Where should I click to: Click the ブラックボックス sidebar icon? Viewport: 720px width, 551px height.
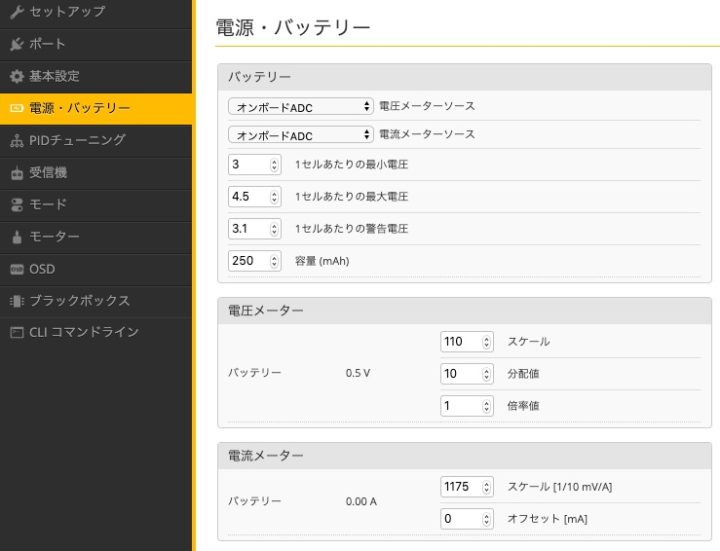pyautogui.click(x=16, y=301)
